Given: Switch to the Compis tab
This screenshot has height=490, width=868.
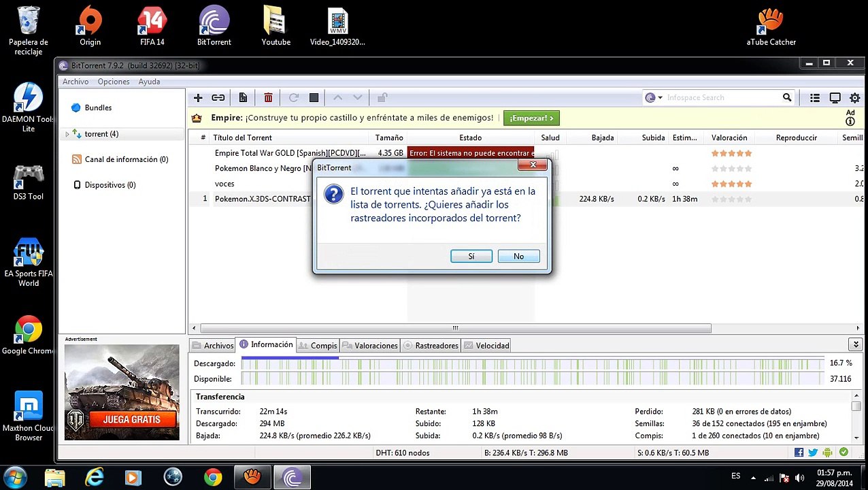Looking at the screenshot, I should point(318,346).
